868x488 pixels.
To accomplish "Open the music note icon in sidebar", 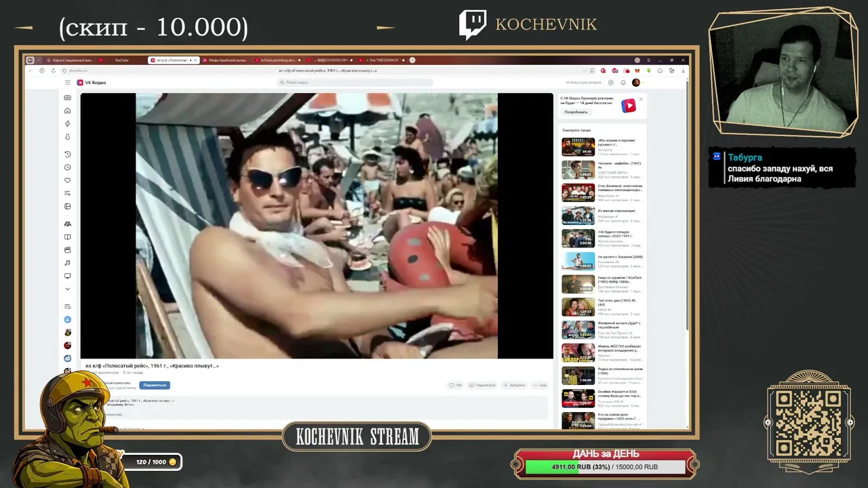I will (x=67, y=263).
